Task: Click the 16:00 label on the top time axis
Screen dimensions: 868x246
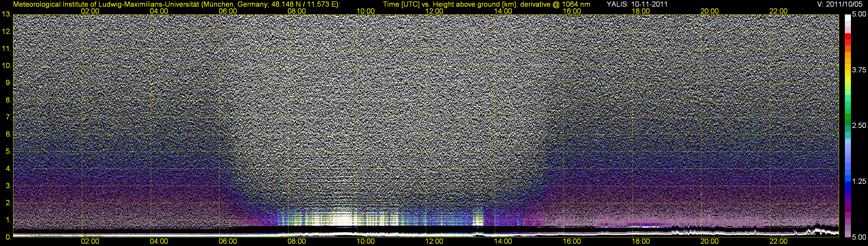Action: coord(572,11)
